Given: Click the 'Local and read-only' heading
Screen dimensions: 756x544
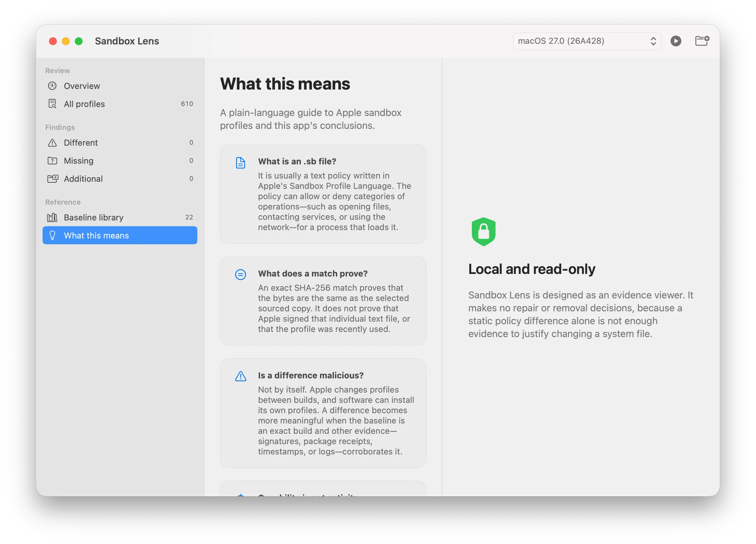Looking at the screenshot, I should pos(531,269).
